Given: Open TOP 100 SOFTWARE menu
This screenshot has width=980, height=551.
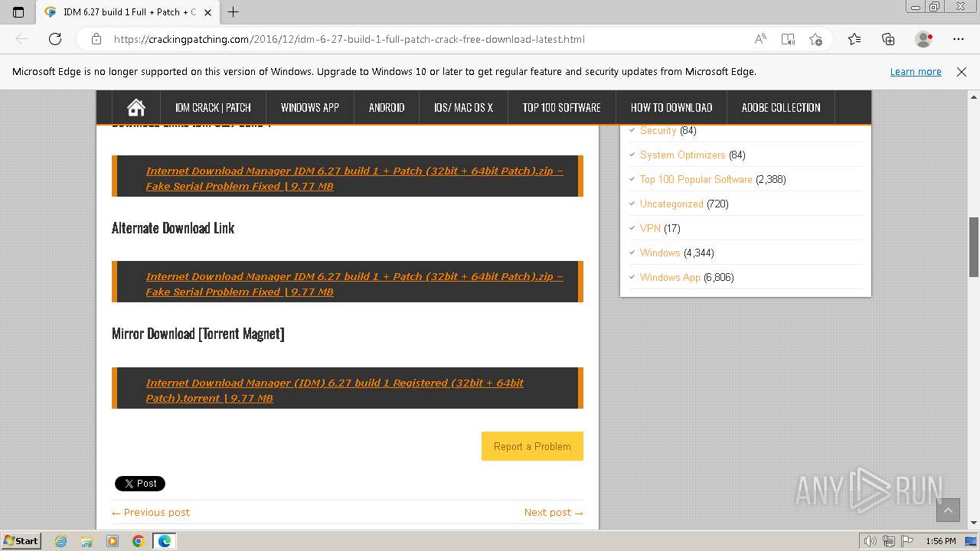Looking at the screenshot, I should 561,107.
